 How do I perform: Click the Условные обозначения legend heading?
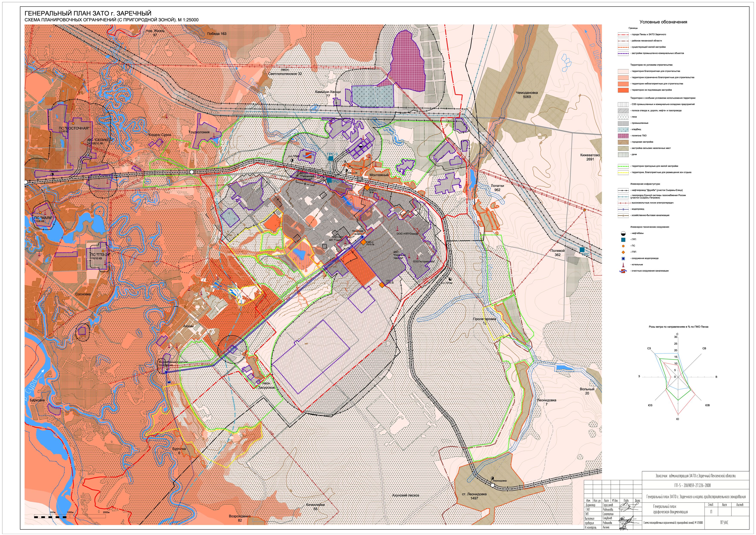pos(663,22)
